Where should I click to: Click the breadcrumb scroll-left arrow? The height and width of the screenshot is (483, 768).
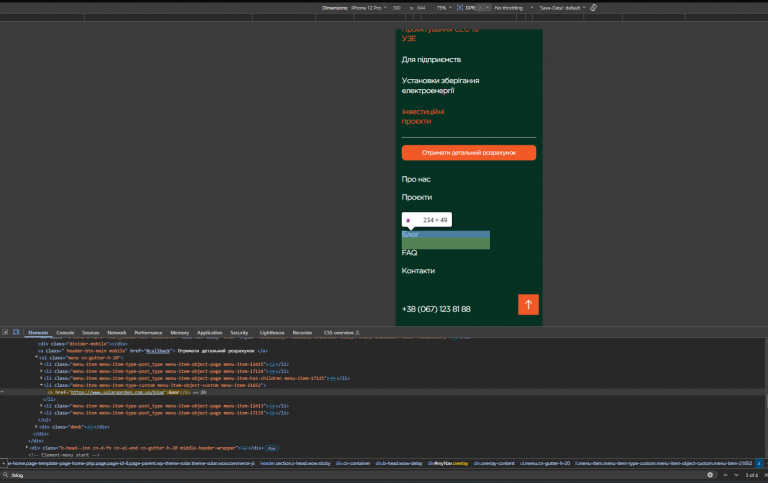click(x=3, y=463)
